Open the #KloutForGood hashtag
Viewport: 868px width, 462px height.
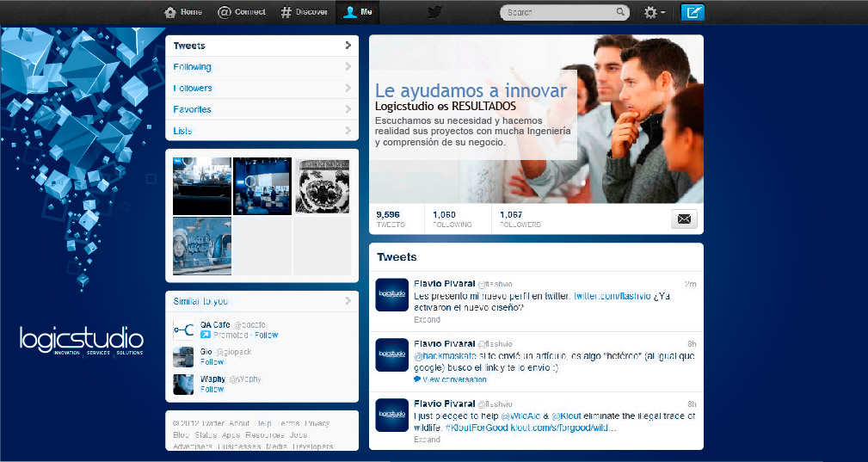click(476, 428)
